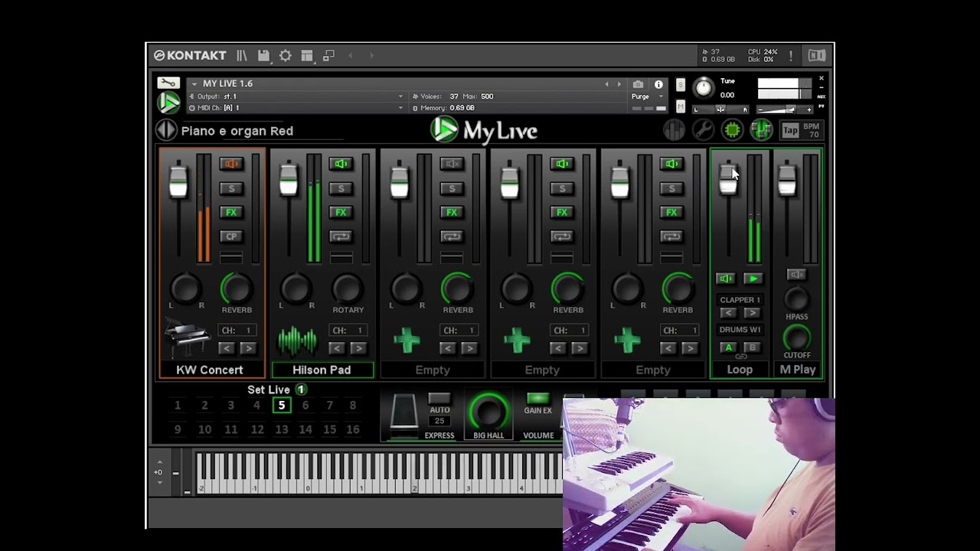Image resolution: width=980 pixels, height=551 pixels.
Task: Select Set Live slot 12
Action: tap(257, 430)
